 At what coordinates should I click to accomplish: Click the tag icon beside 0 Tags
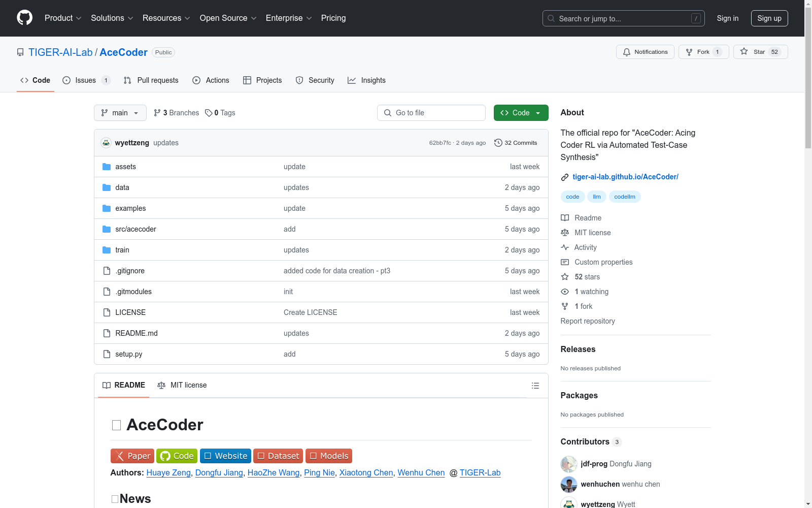pyautogui.click(x=209, y=113)
